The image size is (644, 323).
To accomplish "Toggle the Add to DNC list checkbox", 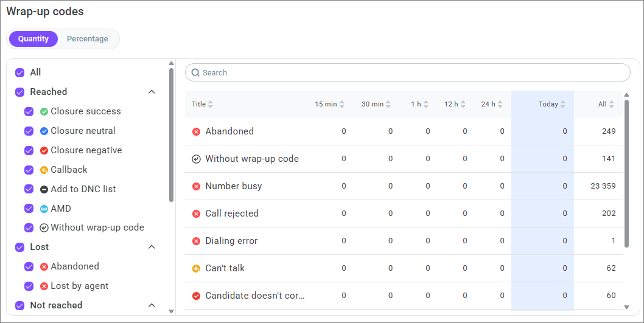I will 29,189.
